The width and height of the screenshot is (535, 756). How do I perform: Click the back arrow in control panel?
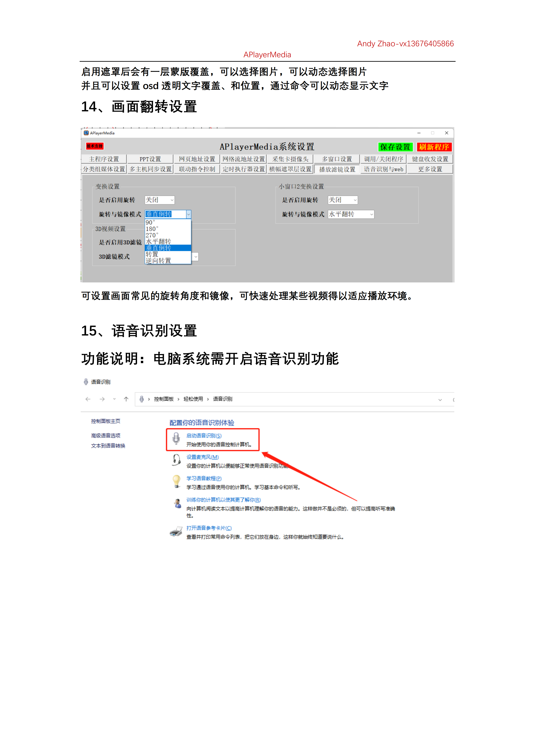click(x=88, y=399)
